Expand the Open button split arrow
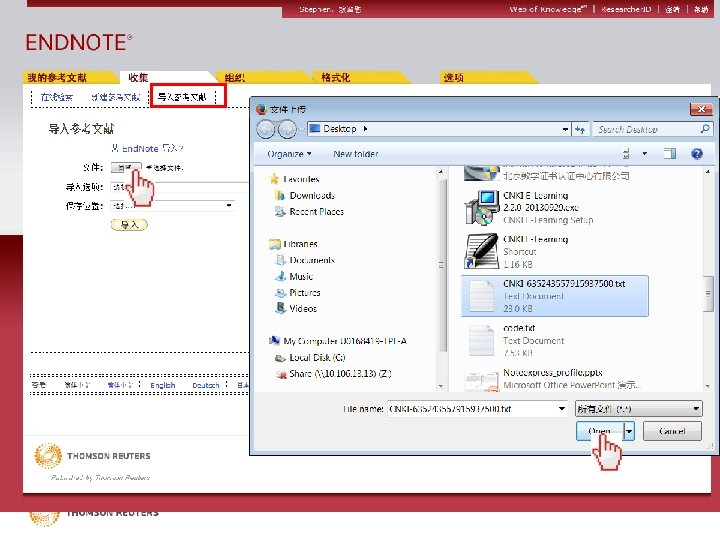 click(x=629, y=431)
